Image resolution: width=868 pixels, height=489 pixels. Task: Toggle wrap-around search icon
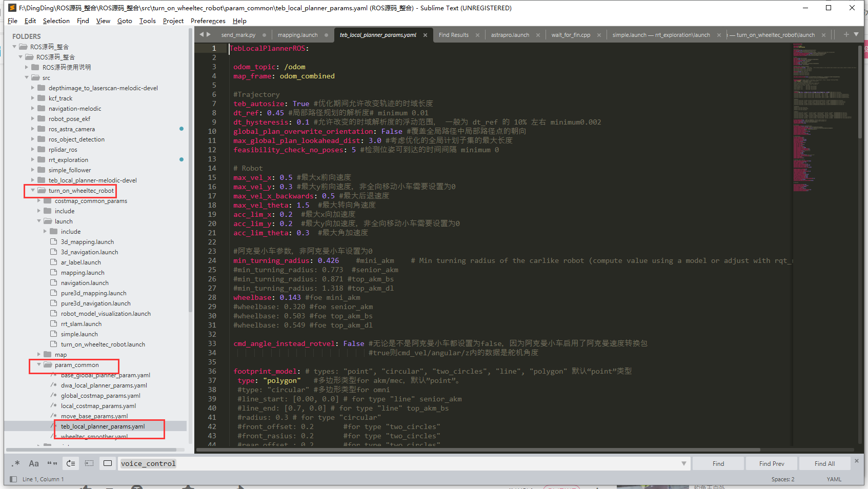pos(71,463)
